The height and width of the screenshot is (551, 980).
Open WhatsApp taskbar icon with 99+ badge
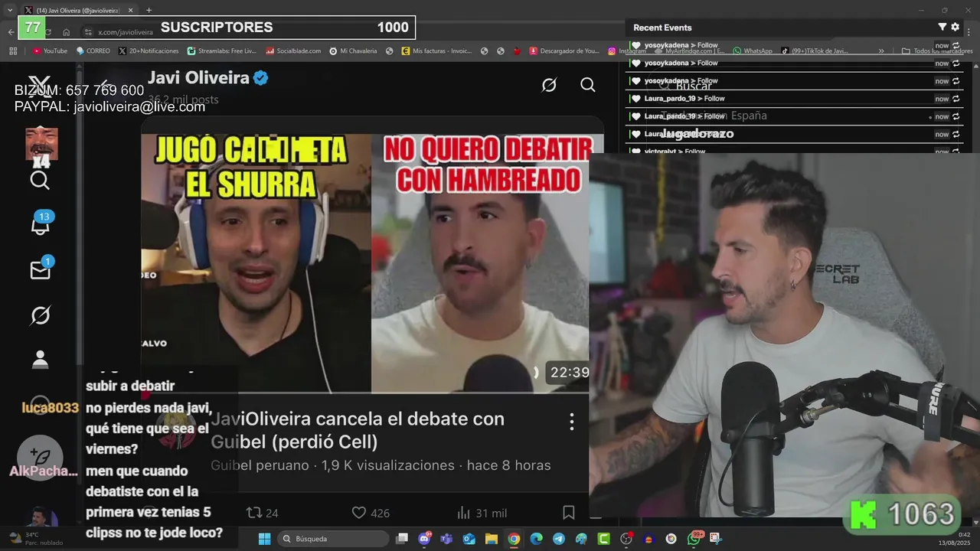(694, 539)
